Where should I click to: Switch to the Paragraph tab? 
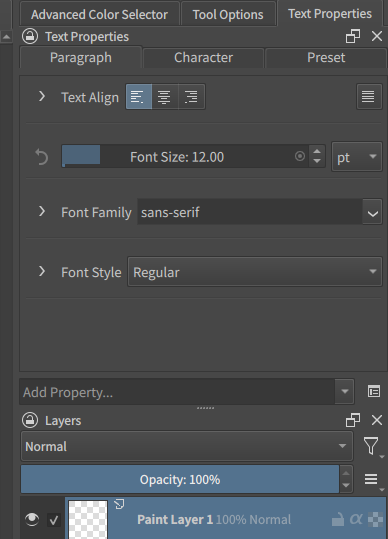[81, 57]
